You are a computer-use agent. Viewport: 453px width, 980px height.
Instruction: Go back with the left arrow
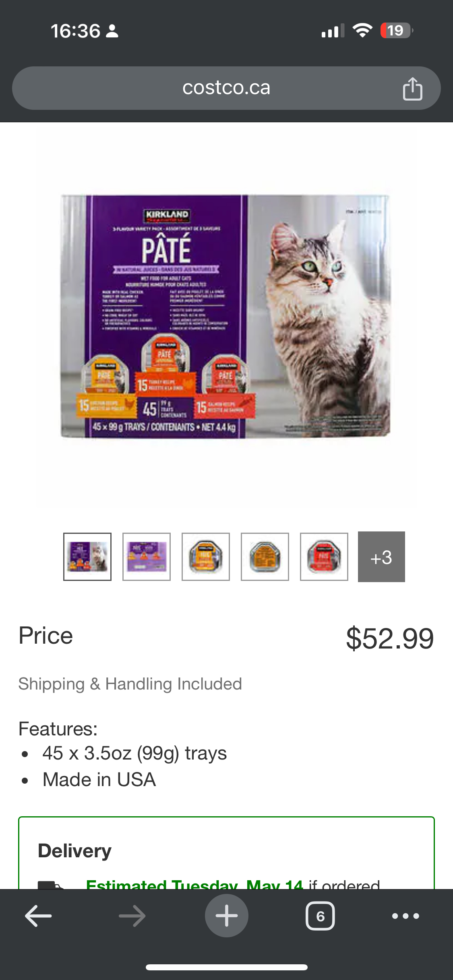click(38, 916)
